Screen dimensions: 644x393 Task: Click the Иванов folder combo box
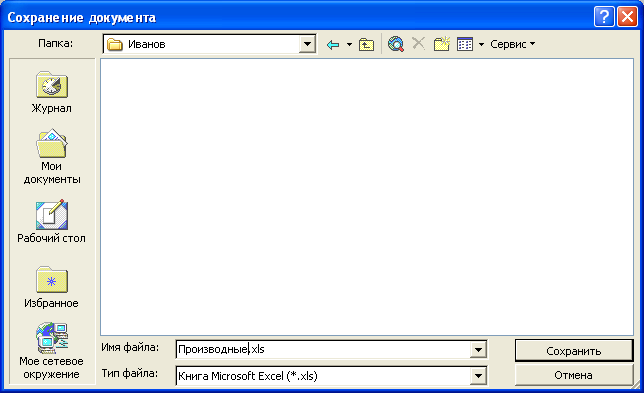[x=209, y=44]
